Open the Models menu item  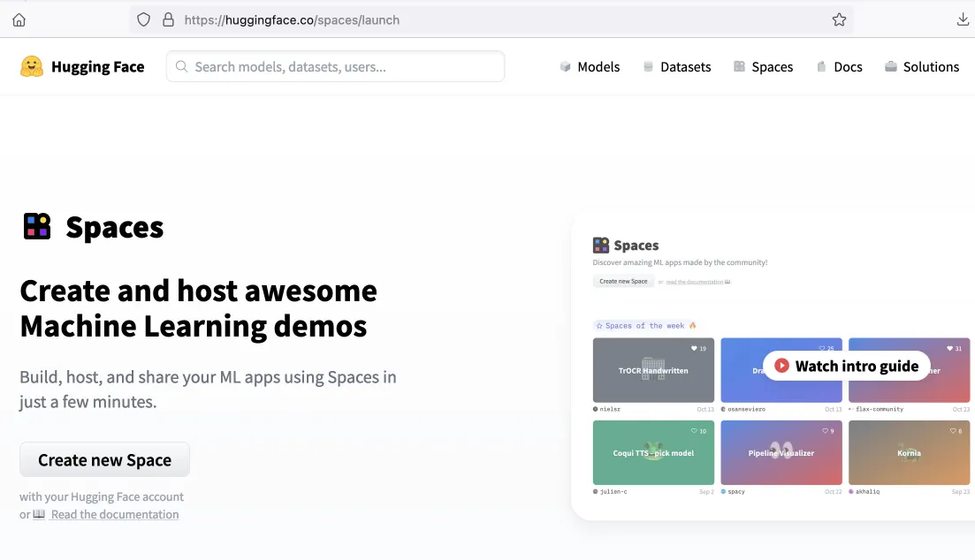tap(590, 67)
